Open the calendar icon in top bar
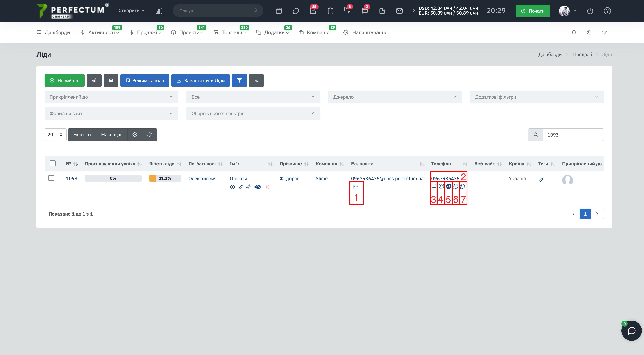Screen dimensions: 644x355 tap(279, 11)
